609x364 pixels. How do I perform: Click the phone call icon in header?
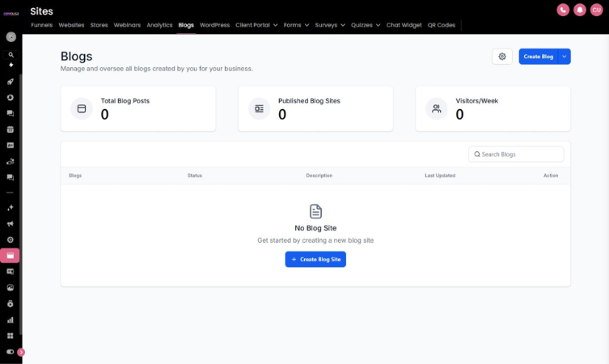563,10
